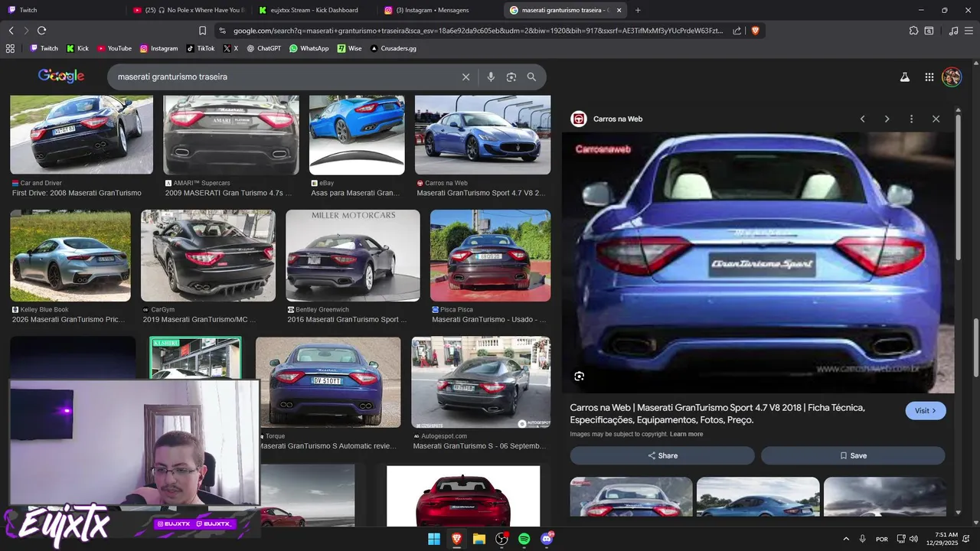Open more options in preview panel

point(911,119)
